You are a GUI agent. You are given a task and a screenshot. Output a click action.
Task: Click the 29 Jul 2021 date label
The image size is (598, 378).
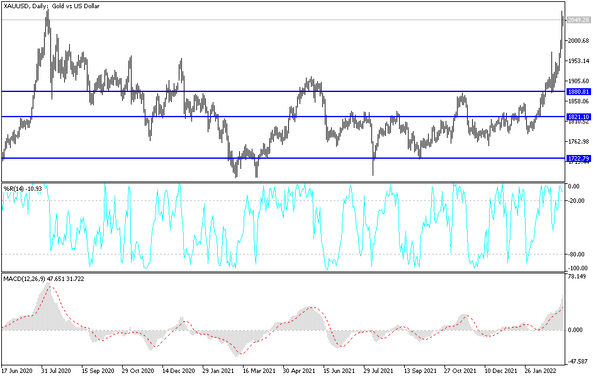click(378, 370)
